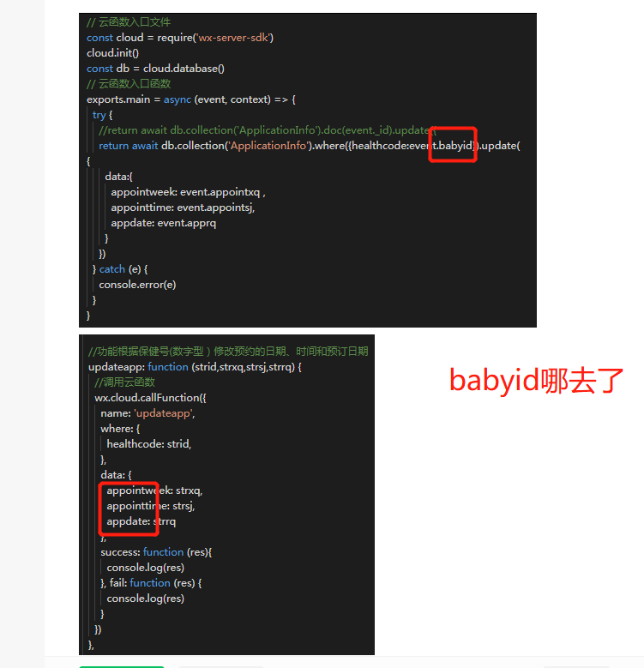The width and height of the screenshot is (644, 668).
Task: Click the console.error(e) line
Action: [137, 285]
